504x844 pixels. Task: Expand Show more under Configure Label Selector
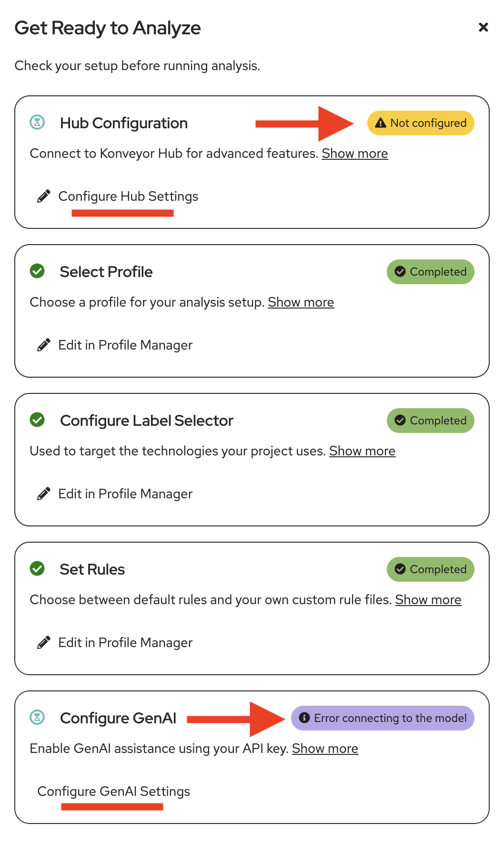363,451
